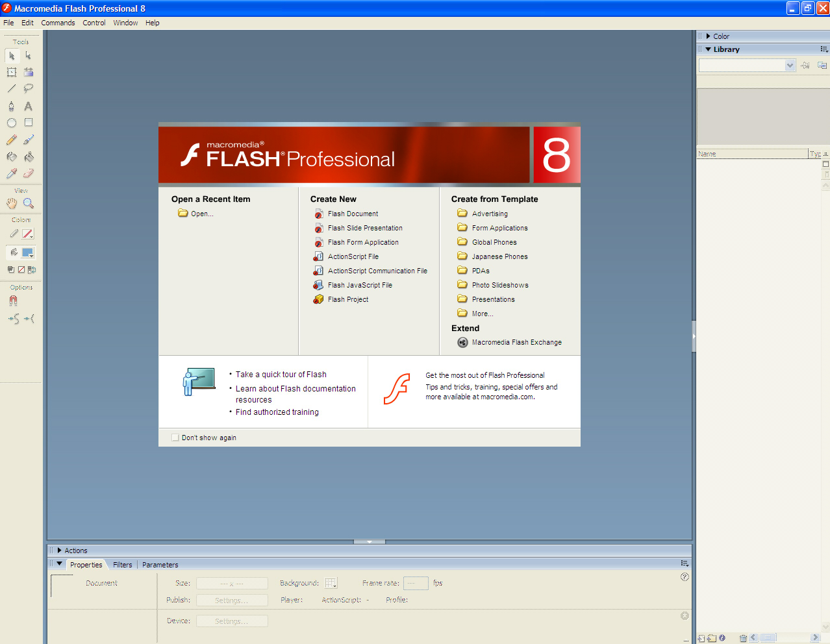This screenshot has height=644, width=830.
Task: Click the Swap Colors icon
Action: (32, 269)
